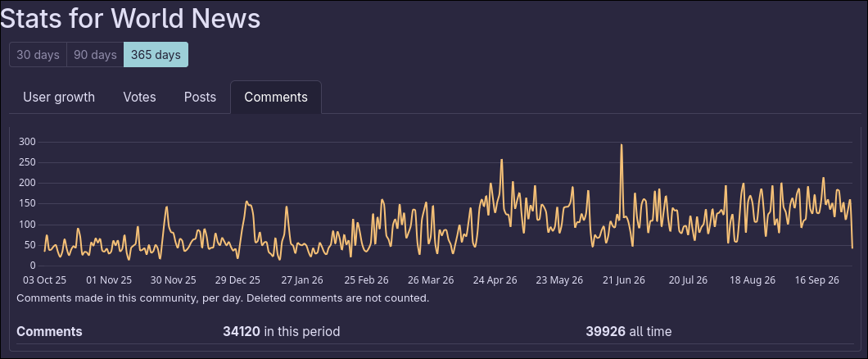Switch to the Comments tab
The height and width of the screenshot is (359, 868).
tap(276, 98)
